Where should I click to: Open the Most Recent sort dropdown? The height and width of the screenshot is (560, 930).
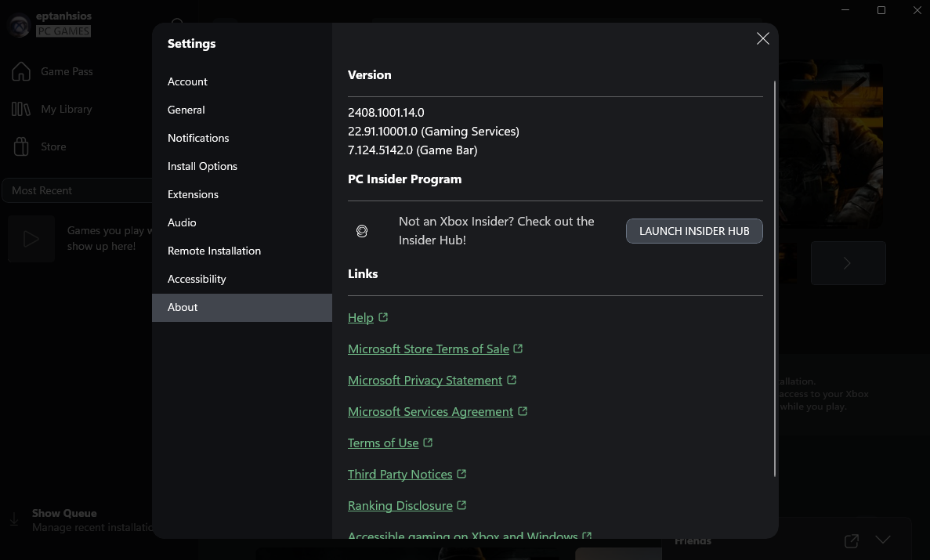(77, 190)
